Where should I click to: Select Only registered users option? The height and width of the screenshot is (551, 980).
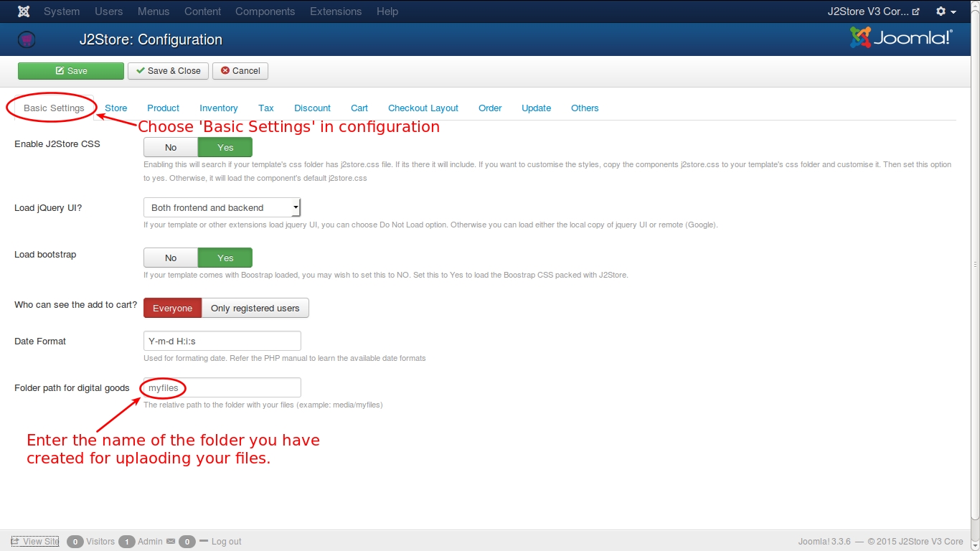tap(255, 308)
